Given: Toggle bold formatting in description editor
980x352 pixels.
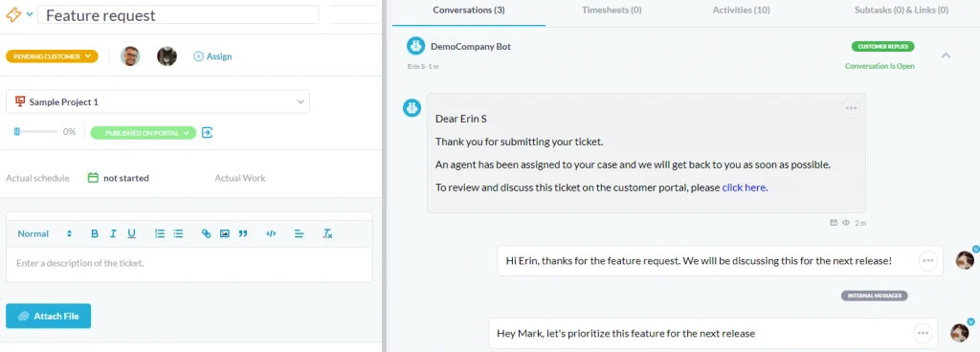Looking at the screenshot, I should [x=95, y=233].
